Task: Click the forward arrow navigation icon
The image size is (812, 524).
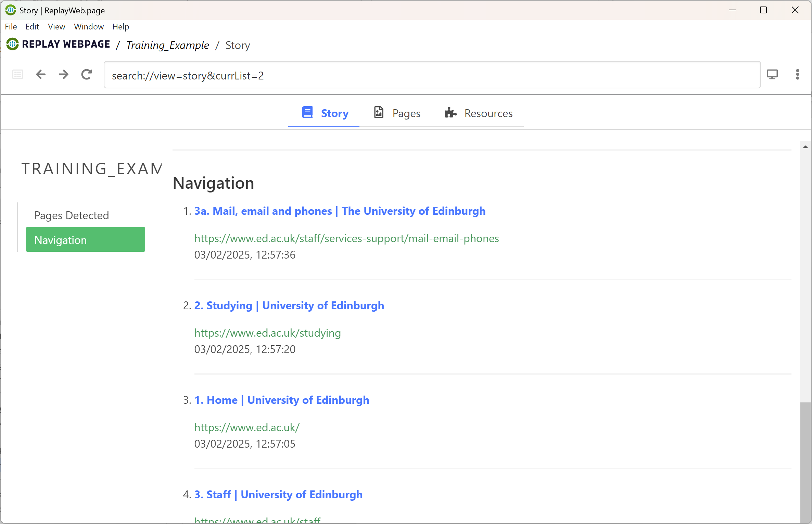Action: [x=63, y=75]
